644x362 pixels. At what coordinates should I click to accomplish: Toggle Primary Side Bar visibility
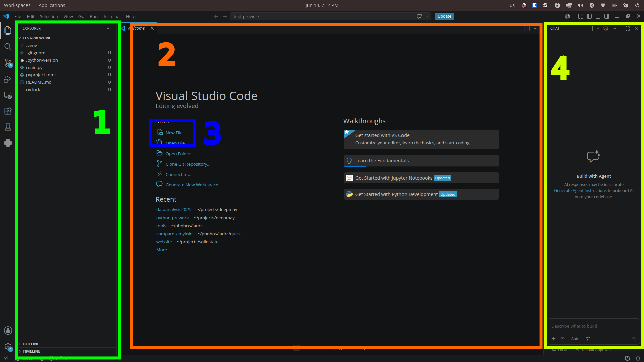pos(589,16)
